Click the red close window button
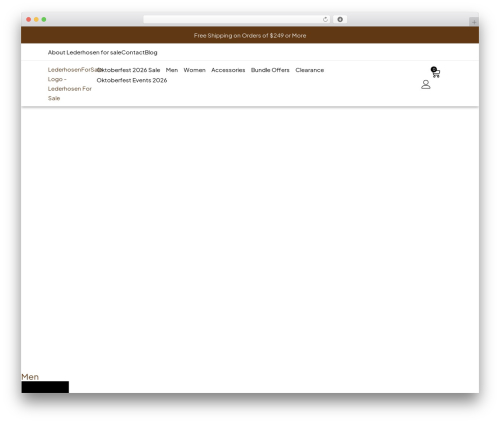 click(29, 19)
